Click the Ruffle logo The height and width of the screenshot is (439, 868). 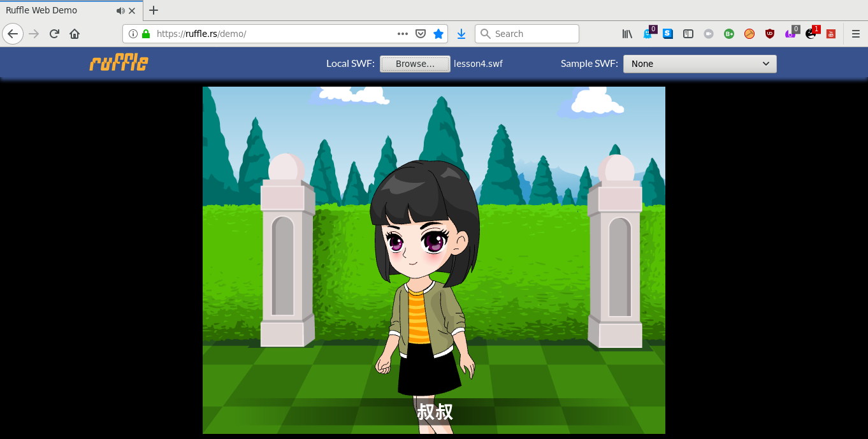[118, 63]
